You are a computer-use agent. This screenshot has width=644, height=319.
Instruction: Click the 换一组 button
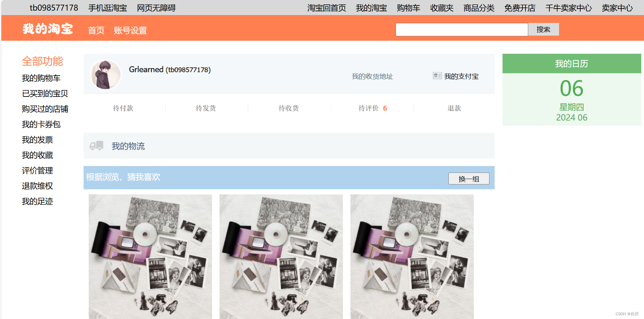click(469, 179)
